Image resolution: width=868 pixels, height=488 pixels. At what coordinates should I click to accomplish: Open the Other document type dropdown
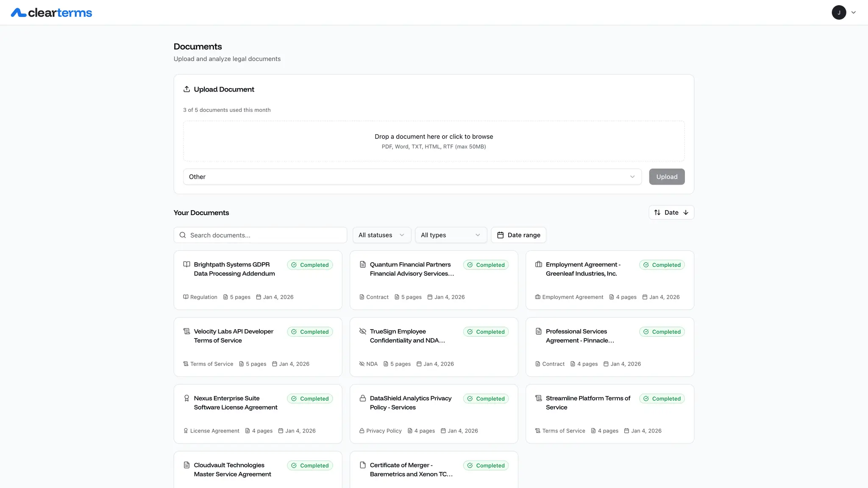412,177
